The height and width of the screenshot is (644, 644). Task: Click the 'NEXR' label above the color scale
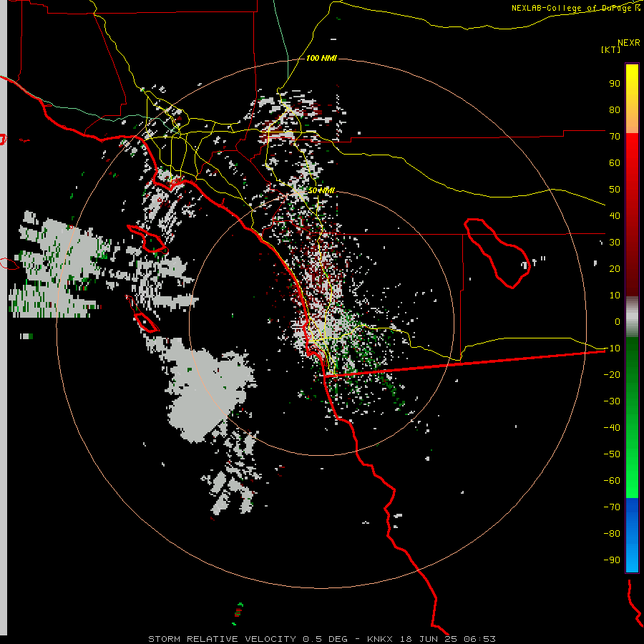[628, 43]
